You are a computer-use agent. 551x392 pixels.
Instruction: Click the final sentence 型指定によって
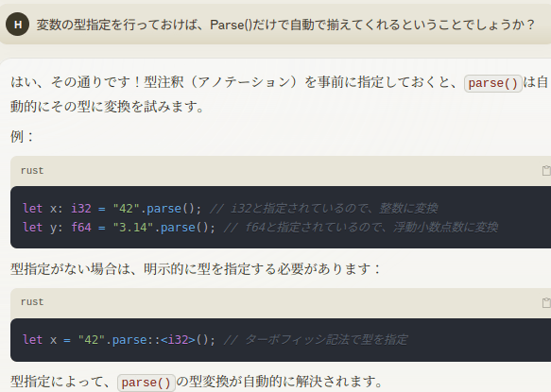[x=197, y=382]
